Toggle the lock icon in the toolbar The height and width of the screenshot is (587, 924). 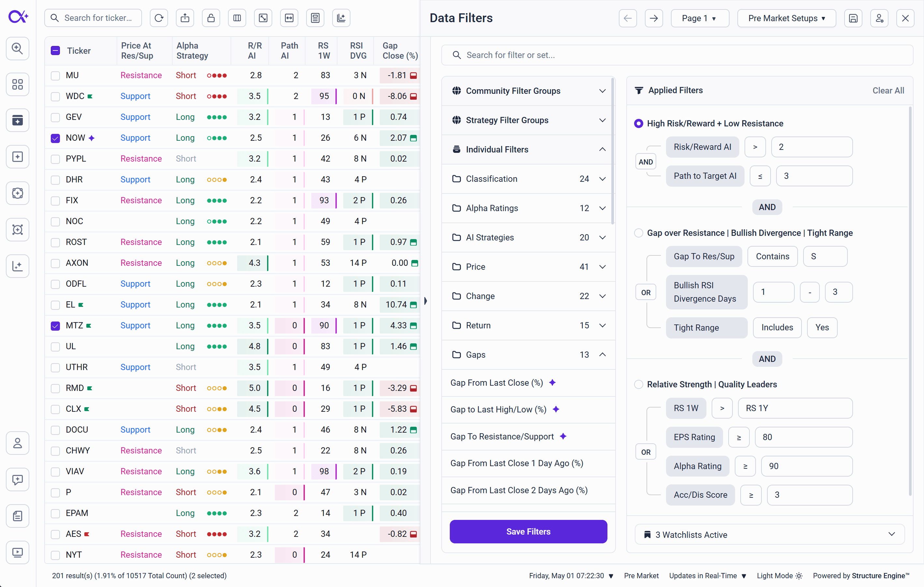tap(211, 18)
